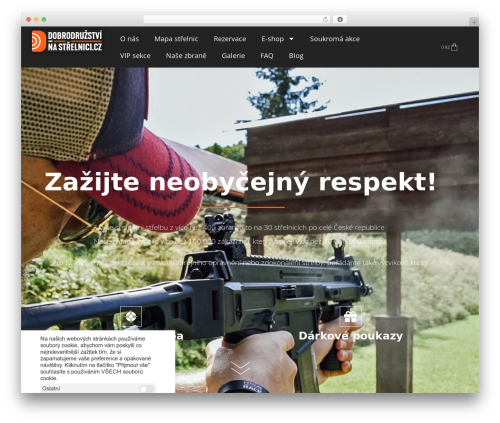Click the gift icon above Dárkové poukazy

click(x=351, y=316)
